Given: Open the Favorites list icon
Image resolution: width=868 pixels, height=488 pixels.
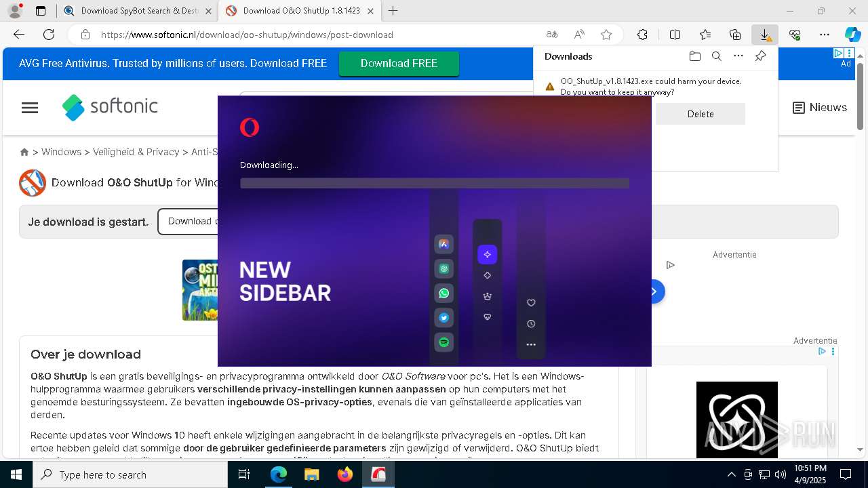Looking at the screenshot, I should click(x=705, y=35).
